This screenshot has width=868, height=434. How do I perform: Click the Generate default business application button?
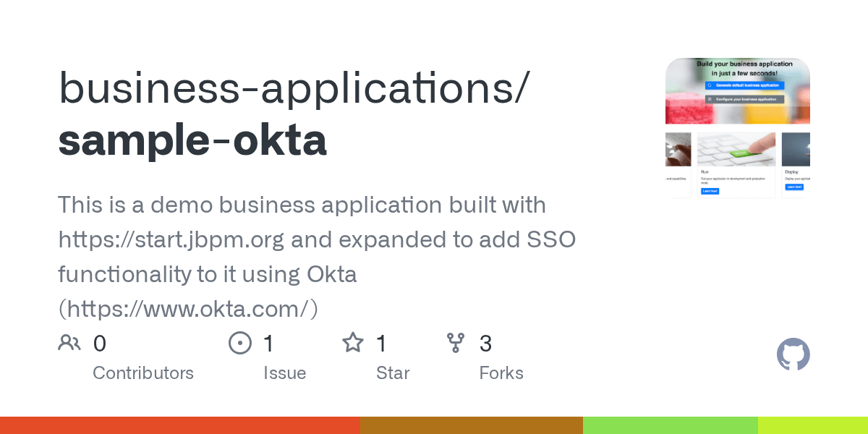[x=744, y=85]
